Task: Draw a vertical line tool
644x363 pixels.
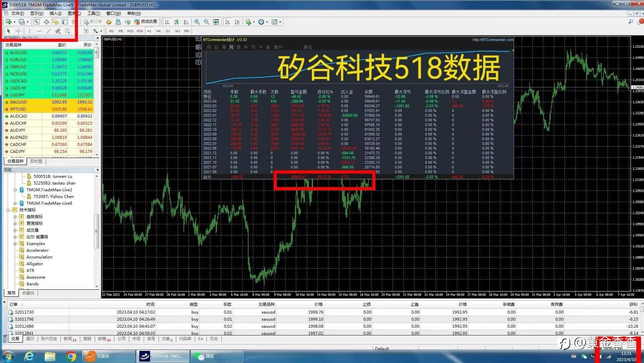Action: pyautogui.click(x=30, y=31)
